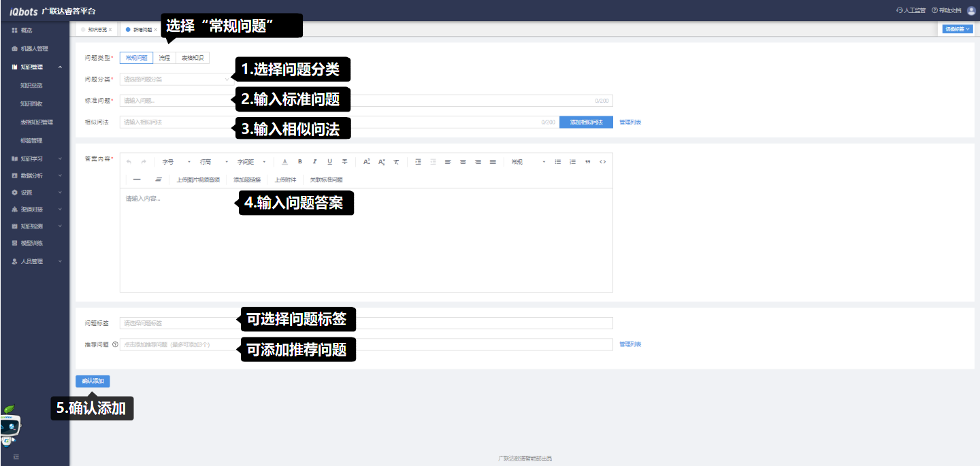
Task: Click the underline icon in editor
Action: (x=329, y=162)
